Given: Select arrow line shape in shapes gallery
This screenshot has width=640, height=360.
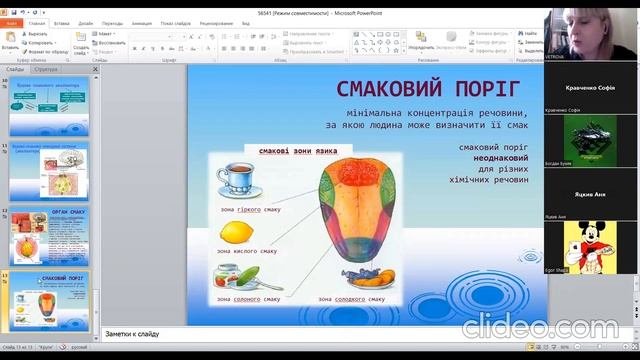Looking at the screenshot, I should (x=372, y=35).
